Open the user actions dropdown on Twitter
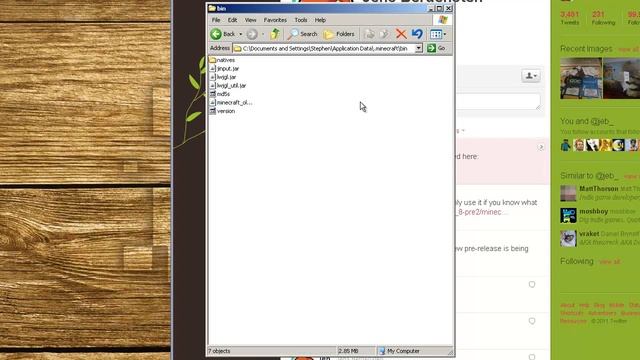 tap(531, 76)
